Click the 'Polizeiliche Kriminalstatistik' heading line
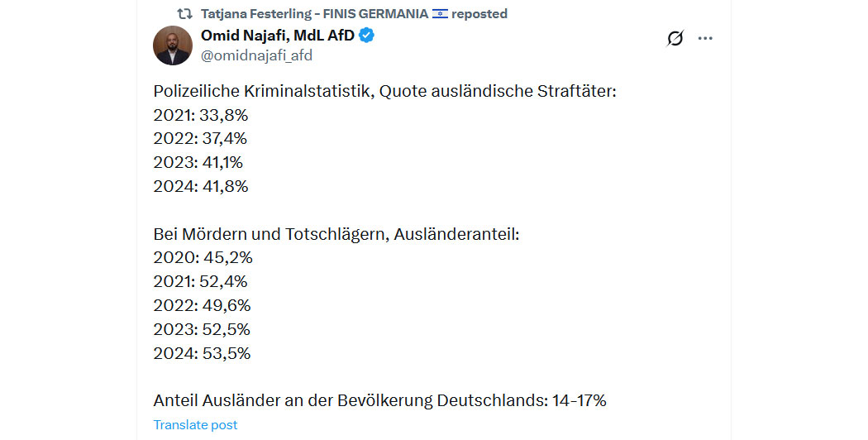This screenshot has width=868, height=440. pyautogui.click(x=384, y=91)
